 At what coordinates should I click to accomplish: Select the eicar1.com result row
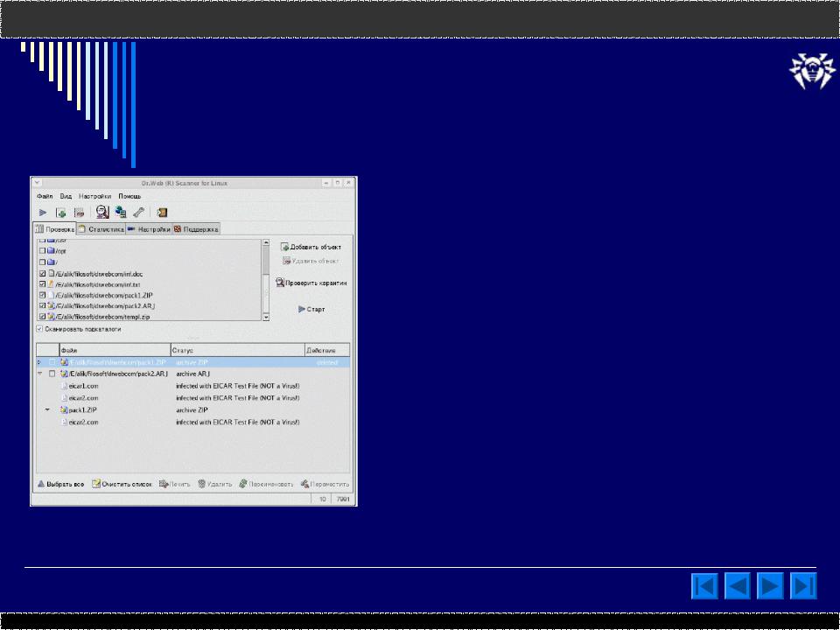[192, 386]
